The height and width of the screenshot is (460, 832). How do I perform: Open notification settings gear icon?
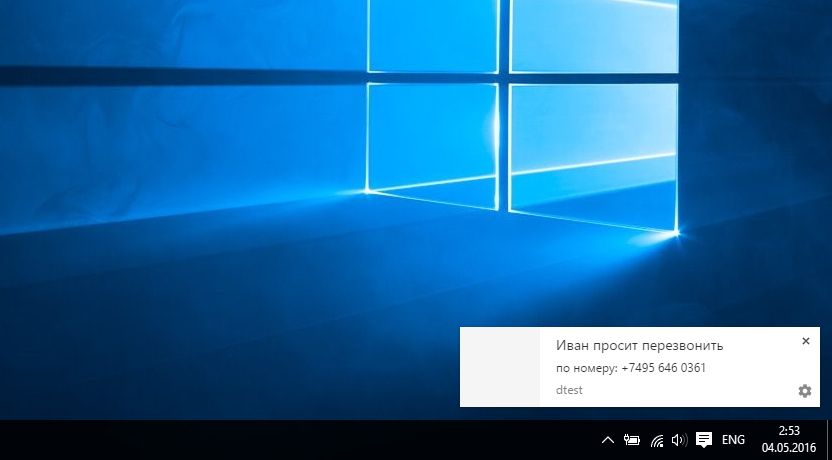[x=804, y=391]
